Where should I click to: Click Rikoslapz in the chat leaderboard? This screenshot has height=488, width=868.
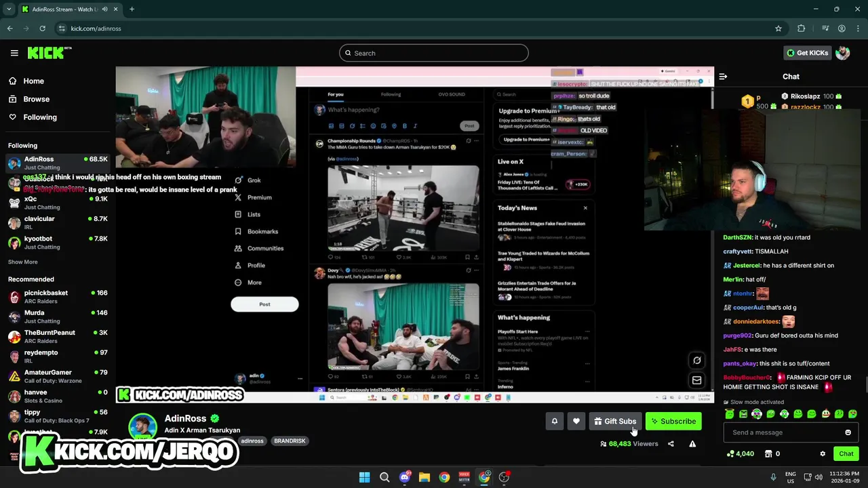[x=806, y=96]
